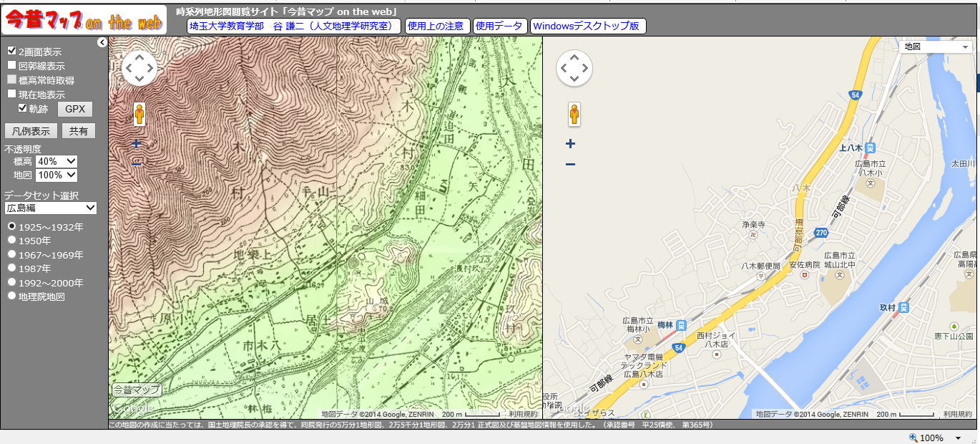Collapse the left sidebar with the arrow icon

point(102,42)
